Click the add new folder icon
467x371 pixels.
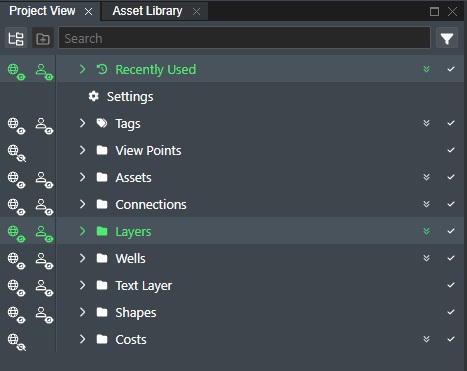pos(43,39)
